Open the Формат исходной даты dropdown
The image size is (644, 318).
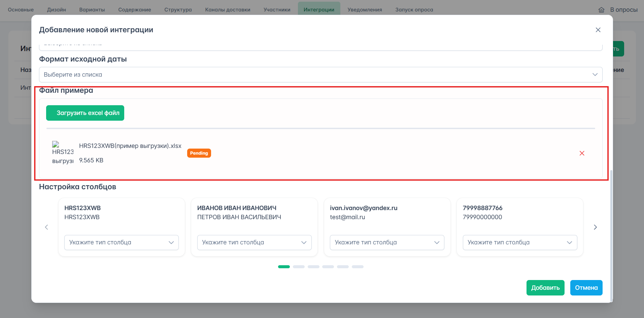pos(320,75)
